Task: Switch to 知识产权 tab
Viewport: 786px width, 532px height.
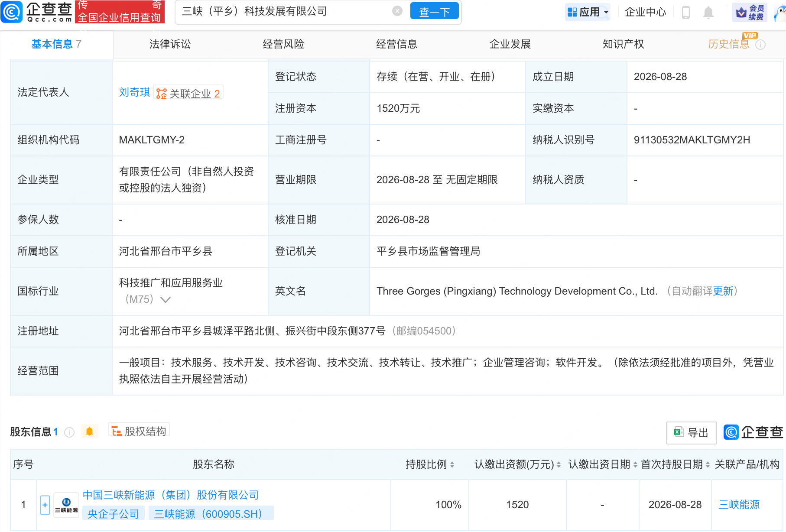Action: click(623, 44)
